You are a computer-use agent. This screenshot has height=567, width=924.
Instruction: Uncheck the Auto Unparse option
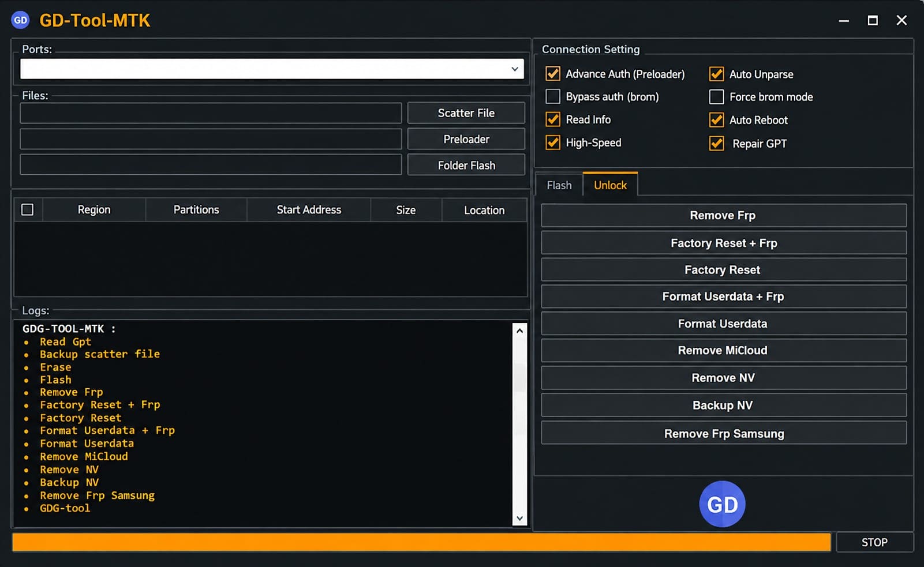[716, 74]
